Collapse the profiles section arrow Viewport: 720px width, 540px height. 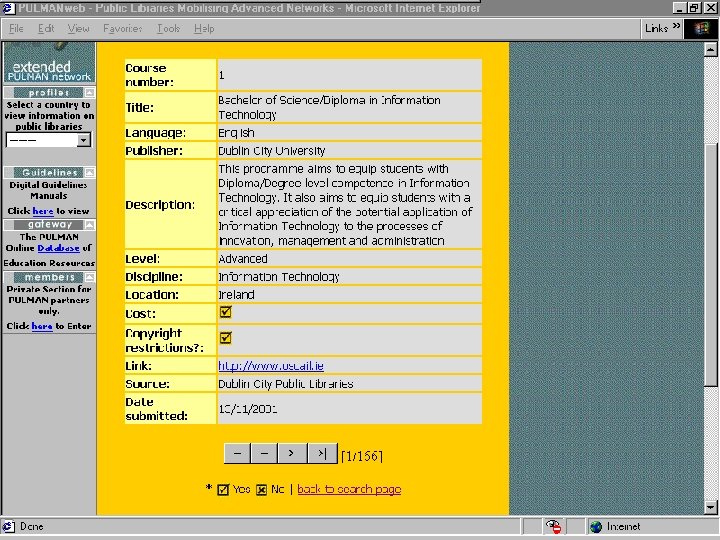(90, 93)
